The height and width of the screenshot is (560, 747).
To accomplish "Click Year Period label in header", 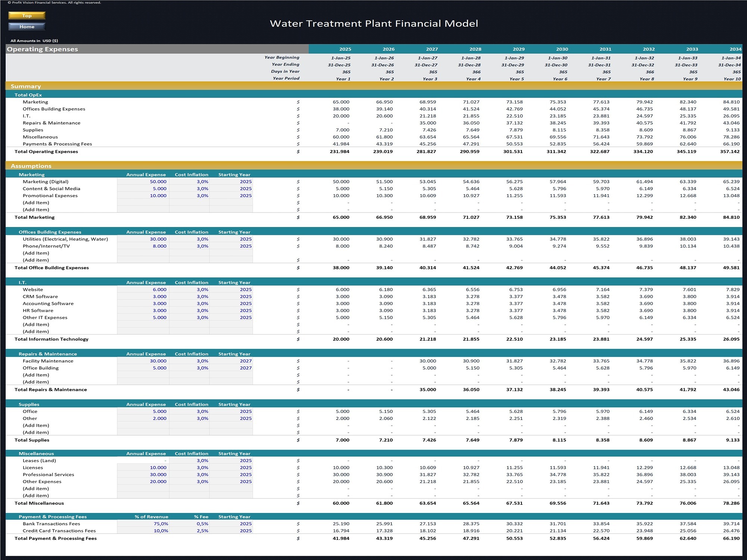I will 286,78.
